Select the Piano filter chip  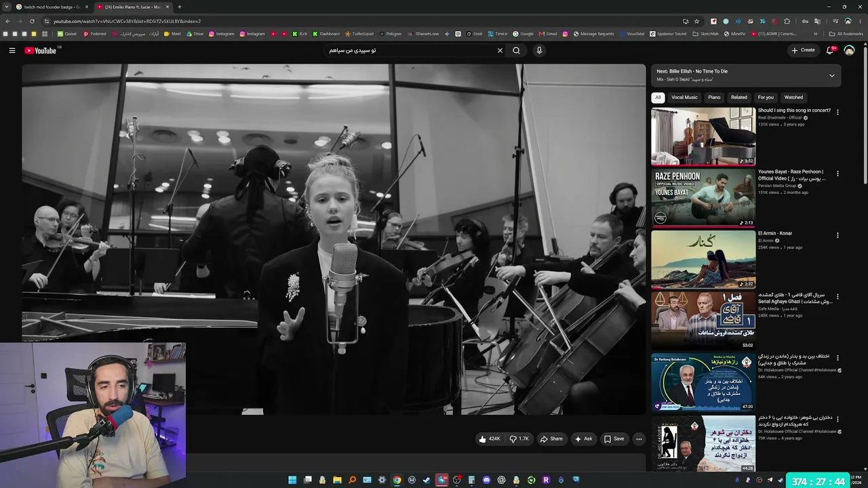pos(714,98)
